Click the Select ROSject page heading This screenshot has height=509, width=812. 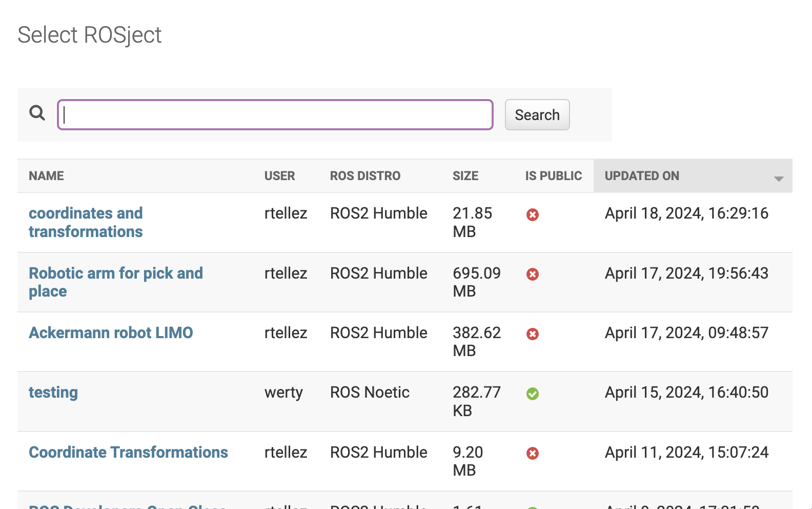(90, 35)
